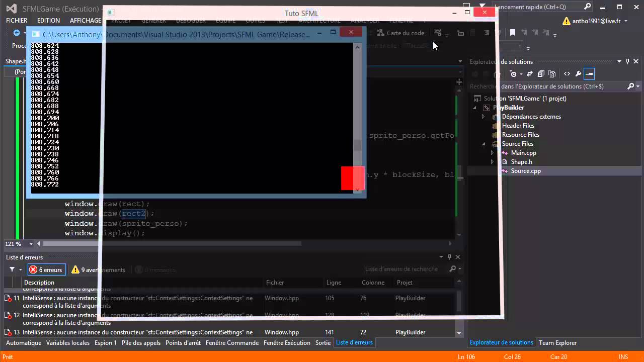
Task: Click the editor horizontal scrollbar
Action: (172, 244)
